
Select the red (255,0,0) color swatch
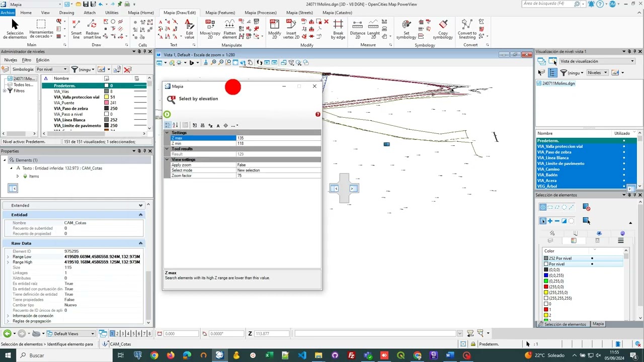click(546, 287)
